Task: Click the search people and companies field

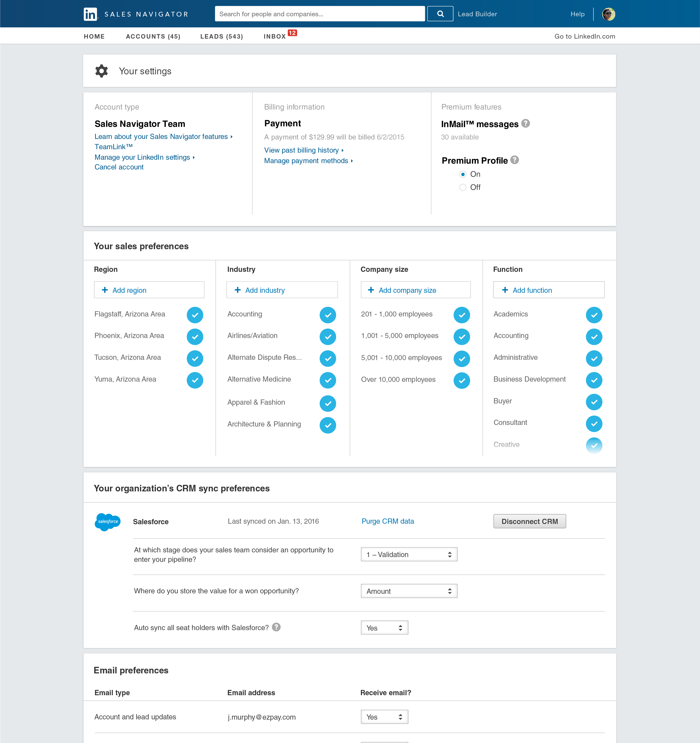Action: click(320, 14)
